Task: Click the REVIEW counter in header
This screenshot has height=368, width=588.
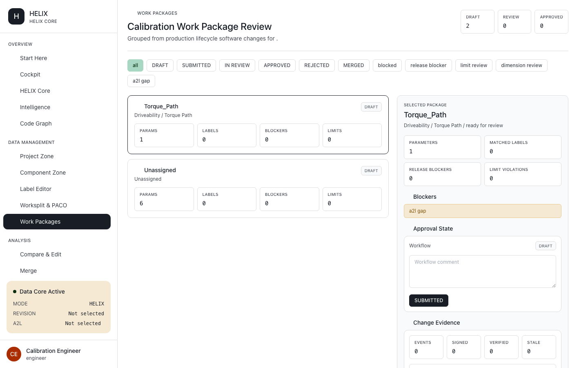Action: click(x=514, y=22)
